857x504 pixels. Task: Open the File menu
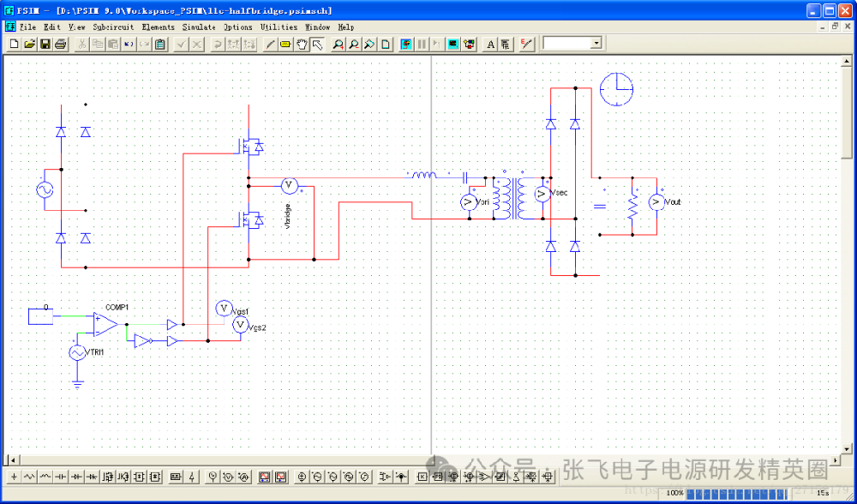coord(28,27)
